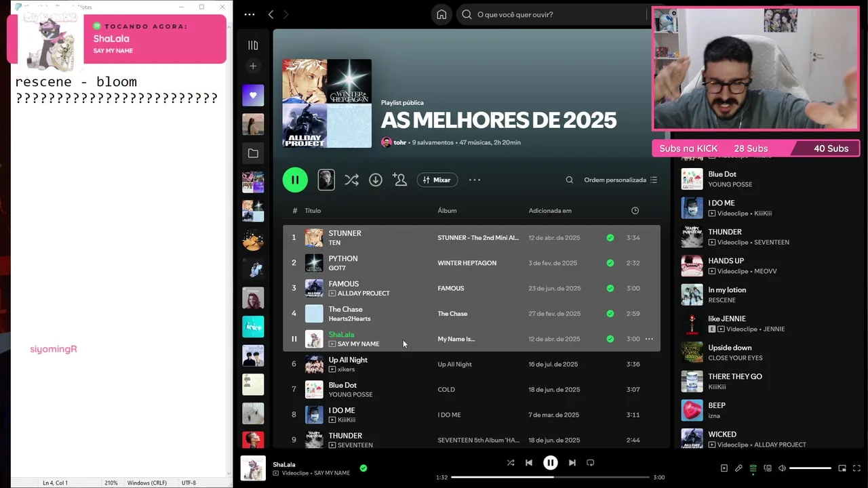Open the Spotify three-dot app menu
The width and height of the screenshot is (868, 488).
(x=250, y=14)
